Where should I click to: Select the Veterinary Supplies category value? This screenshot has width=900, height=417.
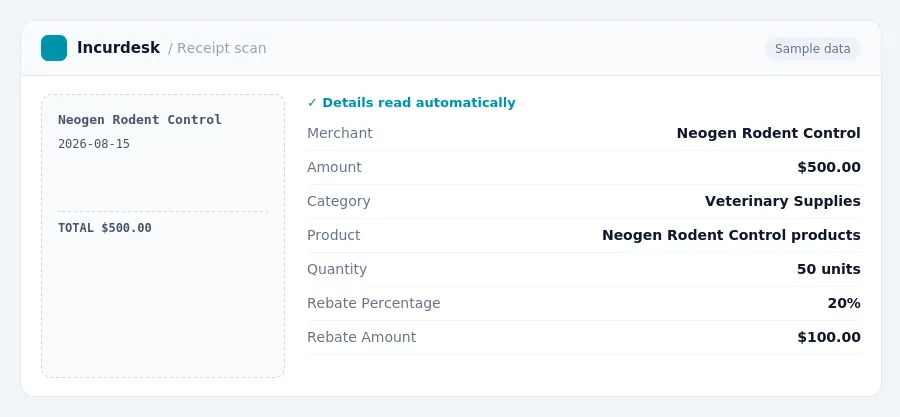point(782,201)
